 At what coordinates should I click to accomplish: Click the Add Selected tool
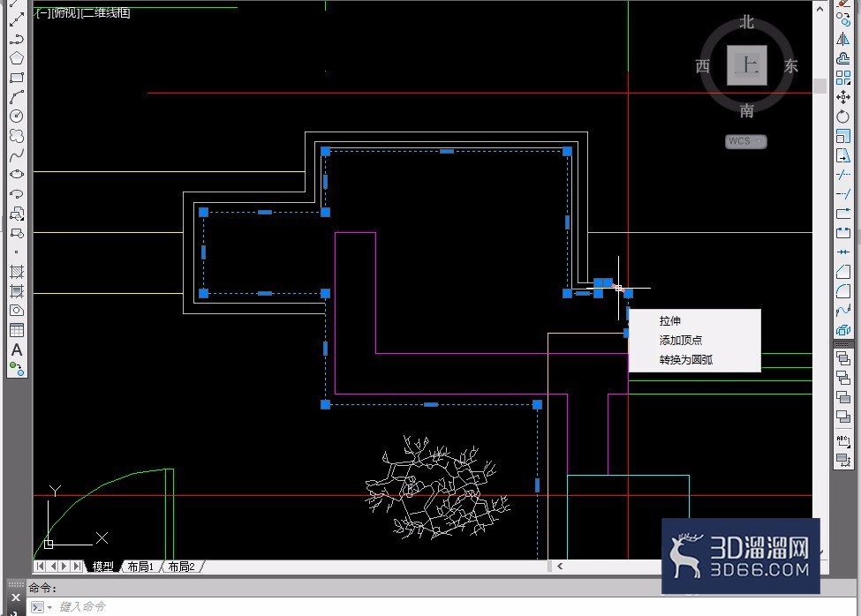(x=17, y=369)
